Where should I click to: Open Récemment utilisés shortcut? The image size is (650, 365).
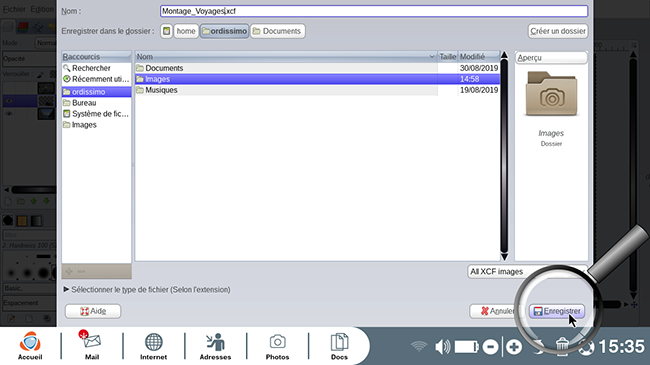pyautogui.click(x=96, y=79)
